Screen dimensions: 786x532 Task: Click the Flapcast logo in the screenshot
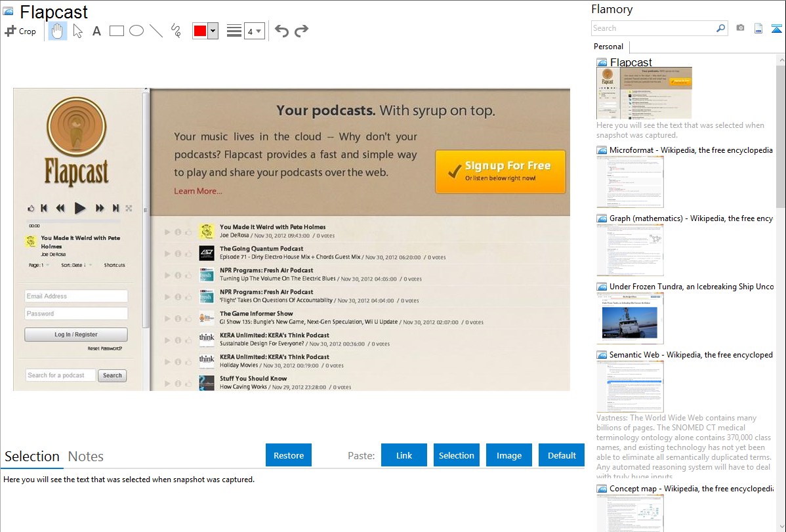[x=77, y=142]
